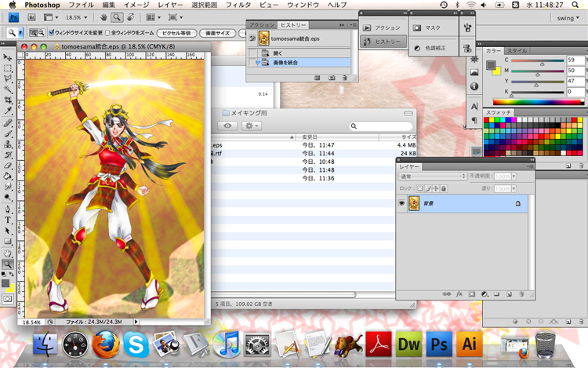The image size is (588, 368).
Task: Select the Paint Bucket tool
Action: click(x=7, y=176)
